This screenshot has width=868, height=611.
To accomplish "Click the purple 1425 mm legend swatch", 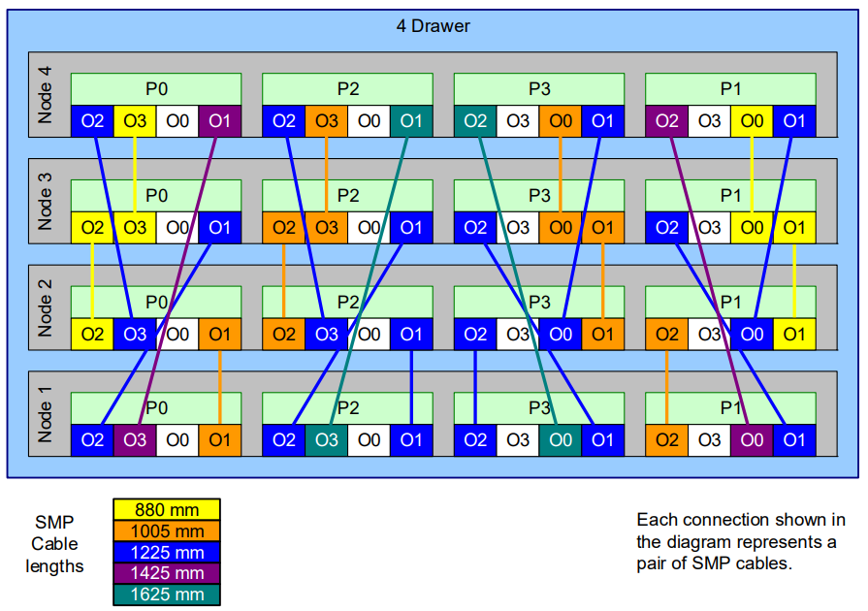I will pos(167,573).
